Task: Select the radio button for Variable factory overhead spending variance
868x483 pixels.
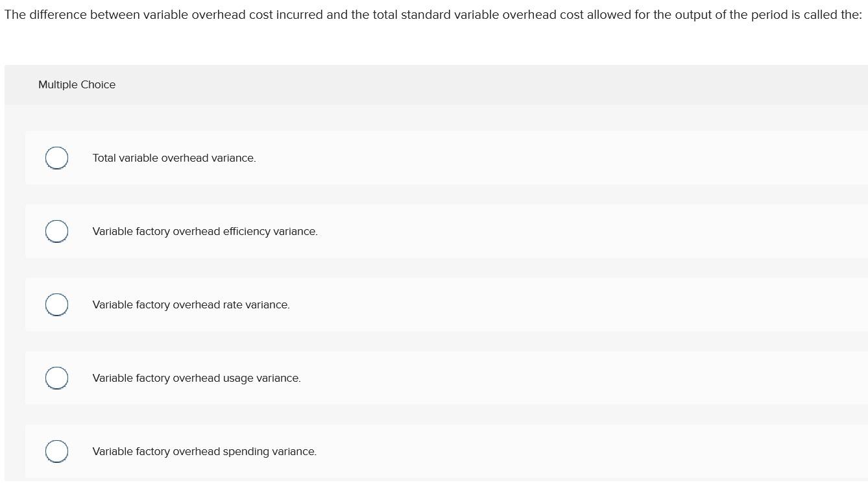Action: pyautogui.click(x=56, y=451)
